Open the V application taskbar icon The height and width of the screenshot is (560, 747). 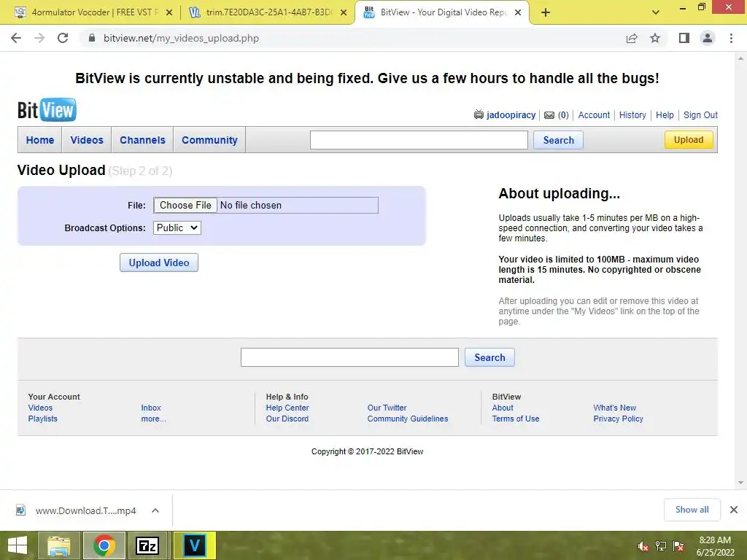194,545
